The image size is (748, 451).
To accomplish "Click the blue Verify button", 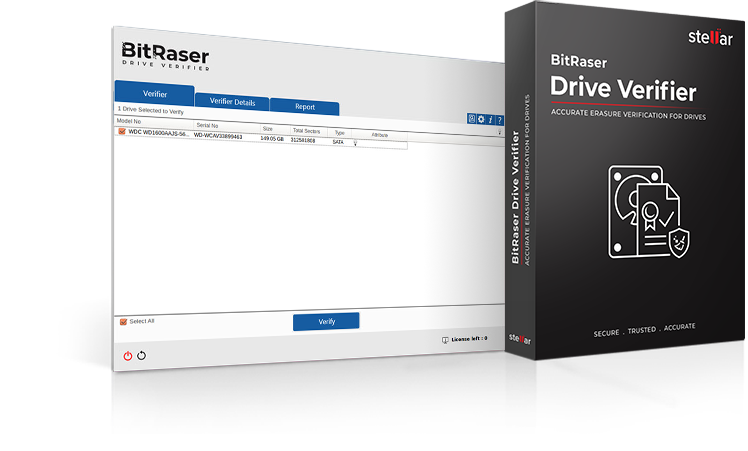I will [x=326, y=322].
